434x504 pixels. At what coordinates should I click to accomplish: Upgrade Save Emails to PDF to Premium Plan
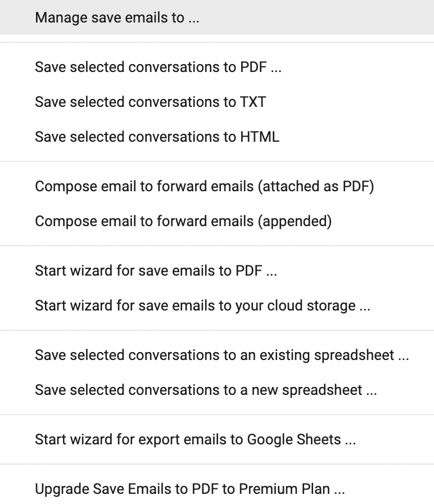[189, 489]
